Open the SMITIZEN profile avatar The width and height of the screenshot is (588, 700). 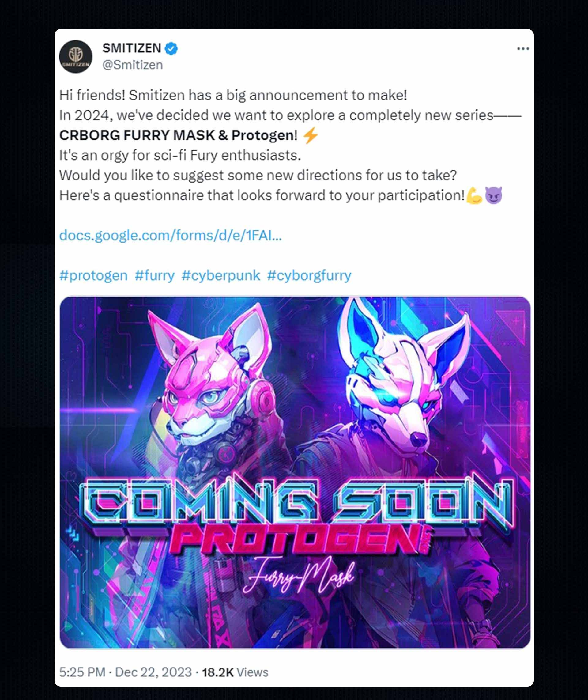[x=76, y=56]
